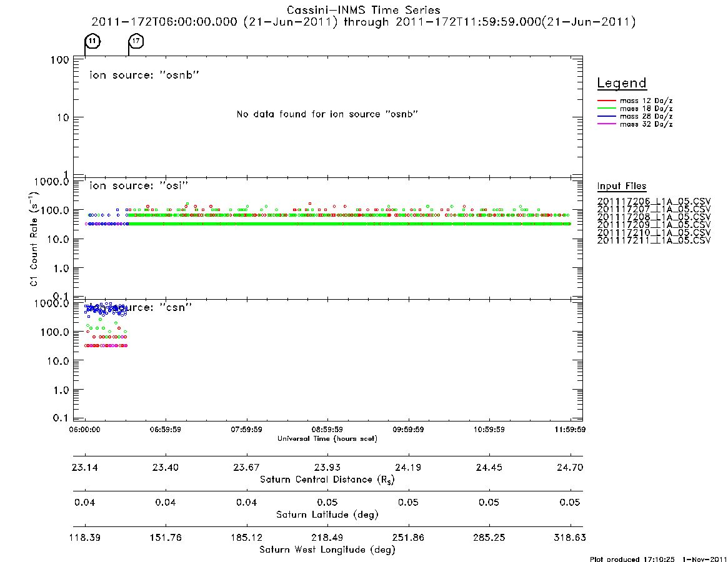The width and height of the screenshot is (728, 562).
Task: Click the octagon marker labeled 17
Action: pos(136,41)
